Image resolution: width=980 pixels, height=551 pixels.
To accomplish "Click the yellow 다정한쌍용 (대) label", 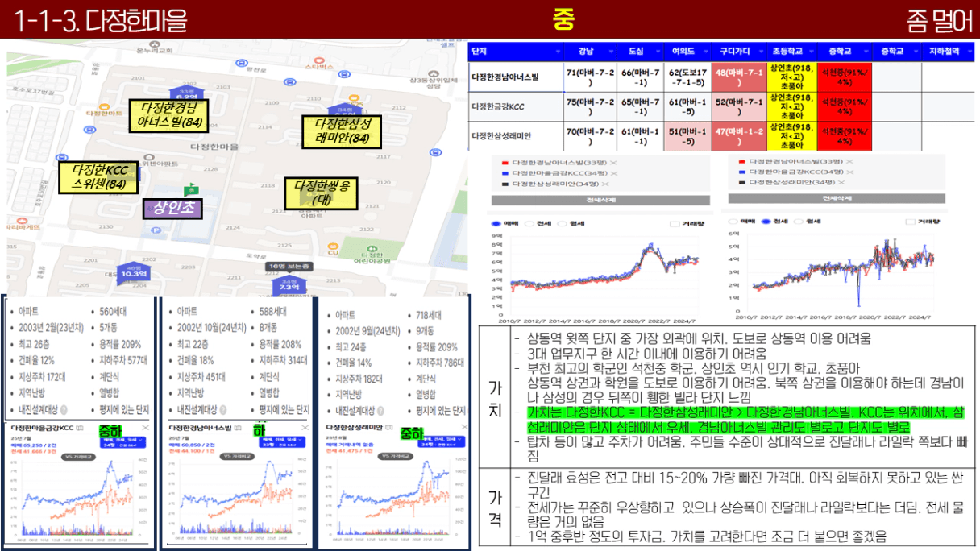I will coord(322,193).
